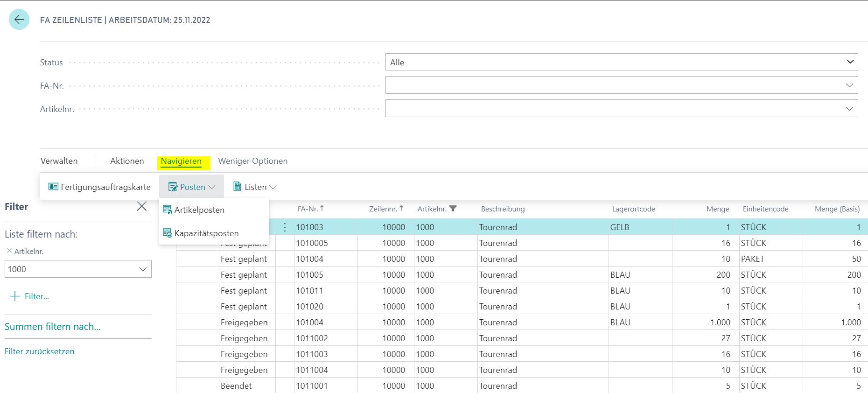868x393 pixels.
Task: Click the PAKET unit code cell
Action: (x=771, y=259)
